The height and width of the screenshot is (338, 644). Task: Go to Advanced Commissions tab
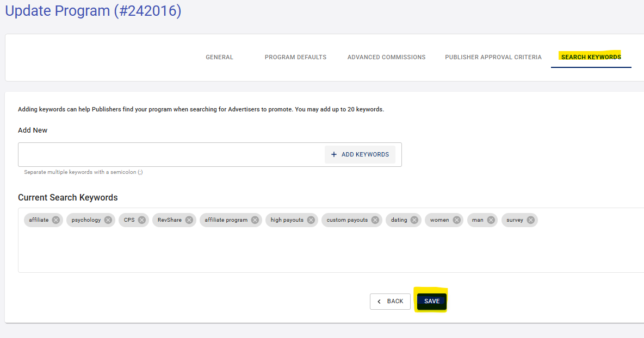pyautogui.click(x=386, y=57)
